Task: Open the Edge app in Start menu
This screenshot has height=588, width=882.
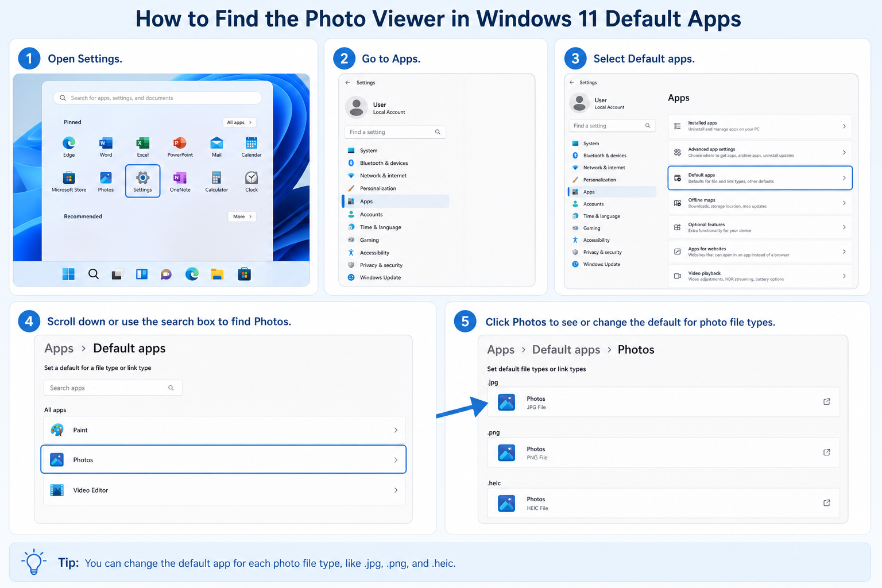Action: tap(69, 146)
